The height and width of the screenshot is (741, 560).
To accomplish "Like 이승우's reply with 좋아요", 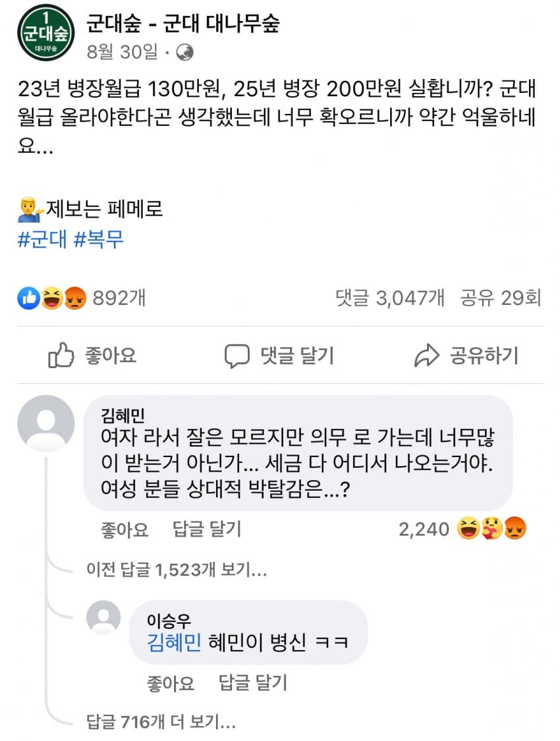I will coord(171,683).
